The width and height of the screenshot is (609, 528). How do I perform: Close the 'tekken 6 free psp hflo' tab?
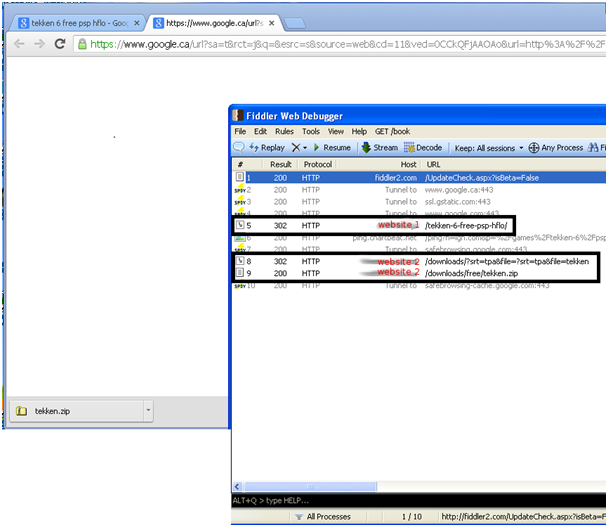tap(137, 23)
